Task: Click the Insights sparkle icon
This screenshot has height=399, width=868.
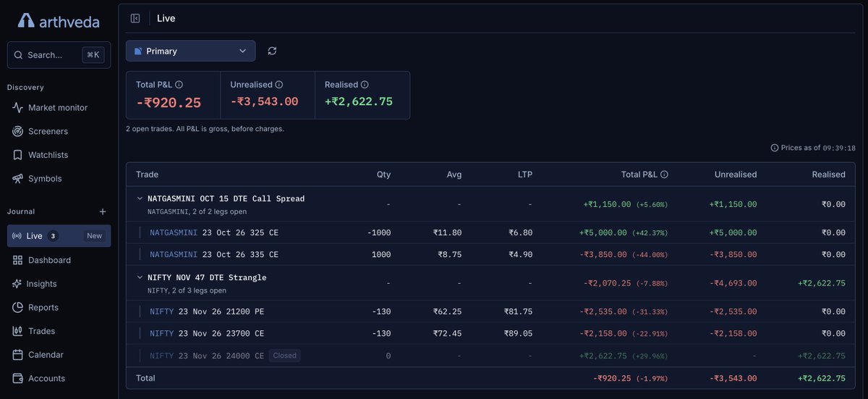Action: point(18,284)
